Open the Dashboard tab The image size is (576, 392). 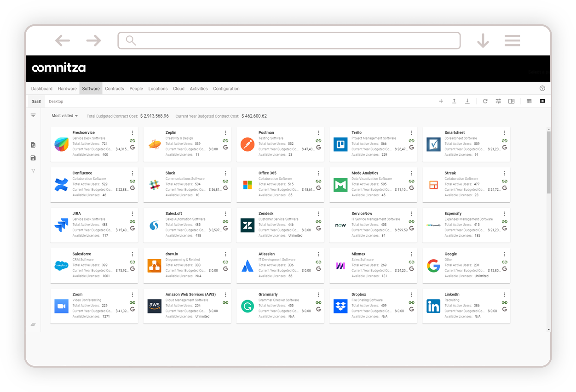pyautogui.click(x=42, y=89)
